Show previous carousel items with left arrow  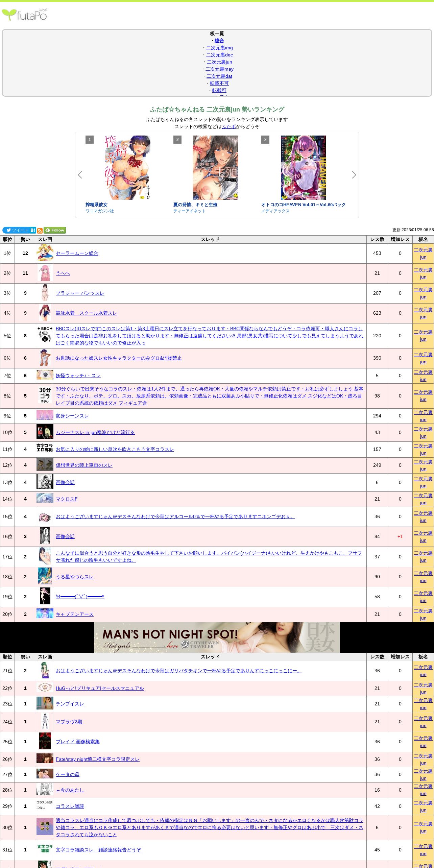pos(80,175)
